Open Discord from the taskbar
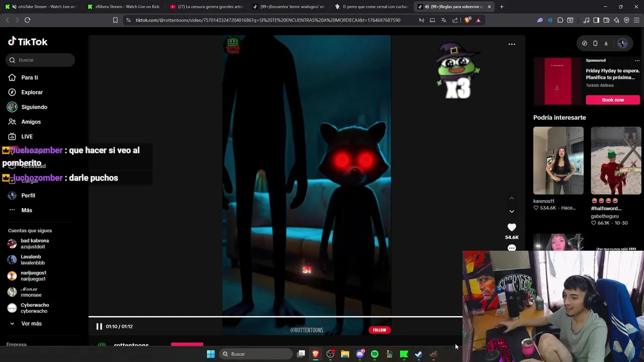644x362 pixels. pos(360,354)
